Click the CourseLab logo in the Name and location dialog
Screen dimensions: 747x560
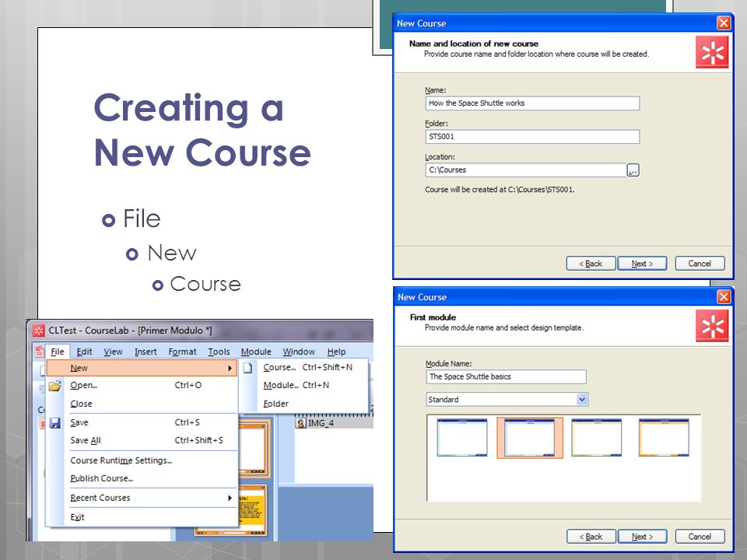coord(712,52)
